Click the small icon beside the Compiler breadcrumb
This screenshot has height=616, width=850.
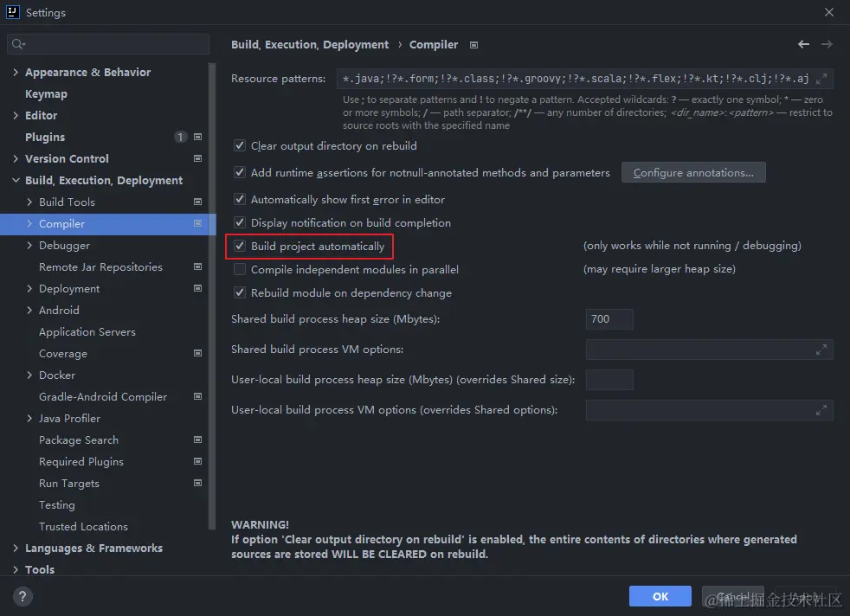[x=473, y=44]
